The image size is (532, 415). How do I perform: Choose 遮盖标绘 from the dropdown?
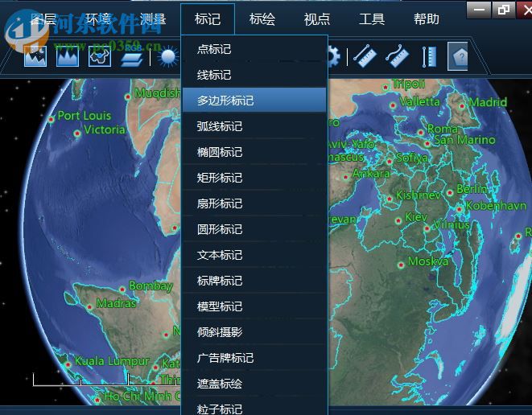pyautogui.click(x=254, y=384)
